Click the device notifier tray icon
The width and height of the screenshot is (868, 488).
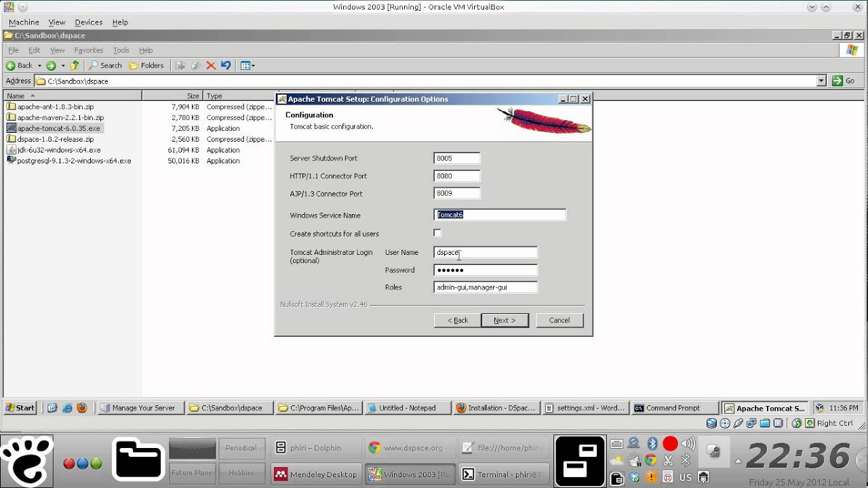(703, 478)
